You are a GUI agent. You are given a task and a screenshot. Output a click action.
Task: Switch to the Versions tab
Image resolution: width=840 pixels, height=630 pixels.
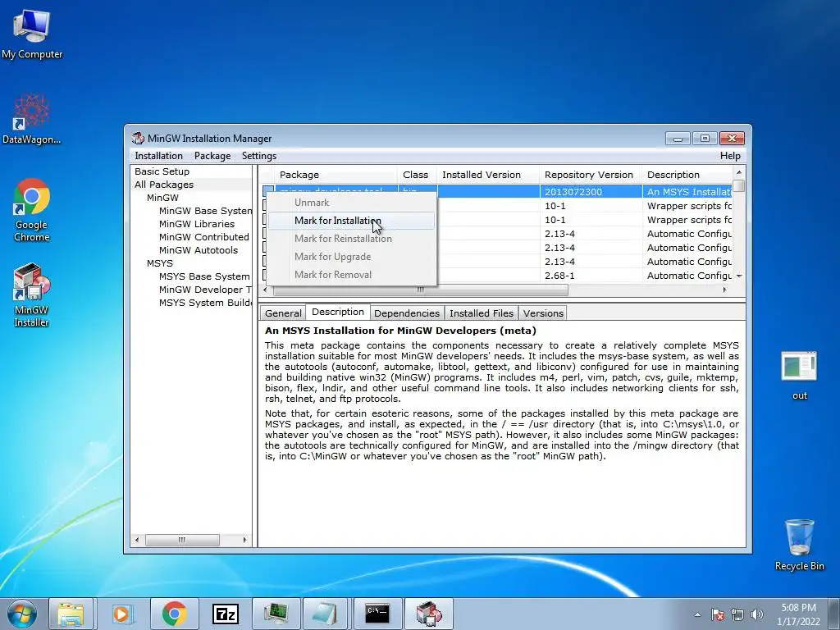(543, 313)
